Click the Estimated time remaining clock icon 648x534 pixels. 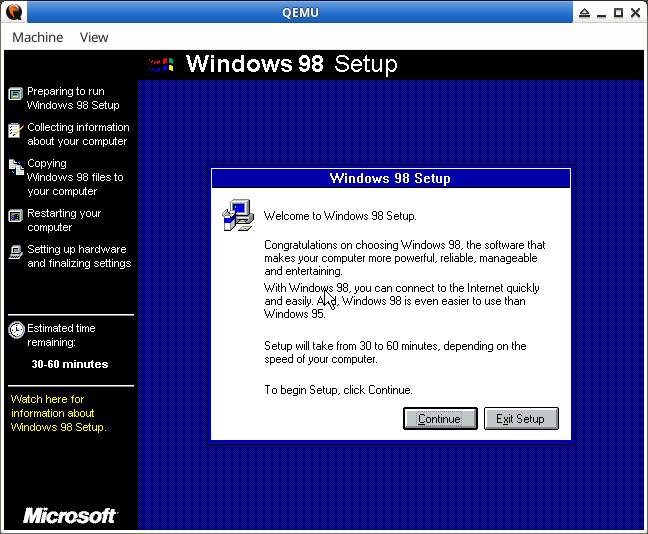15,330
